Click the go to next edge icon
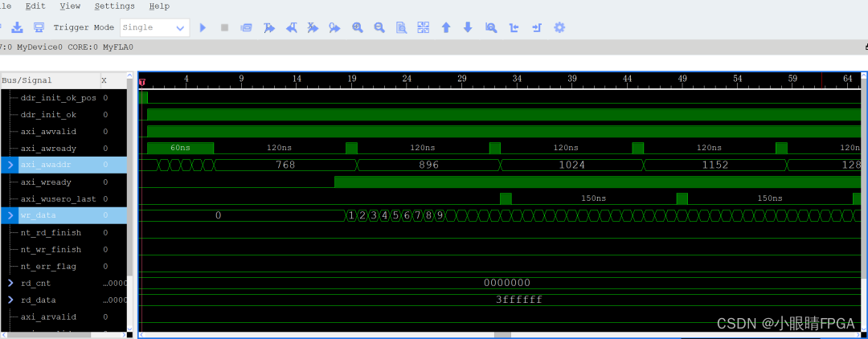Viewport: 868px width, 339px height. pyautogui.click(x=536, y=27)
